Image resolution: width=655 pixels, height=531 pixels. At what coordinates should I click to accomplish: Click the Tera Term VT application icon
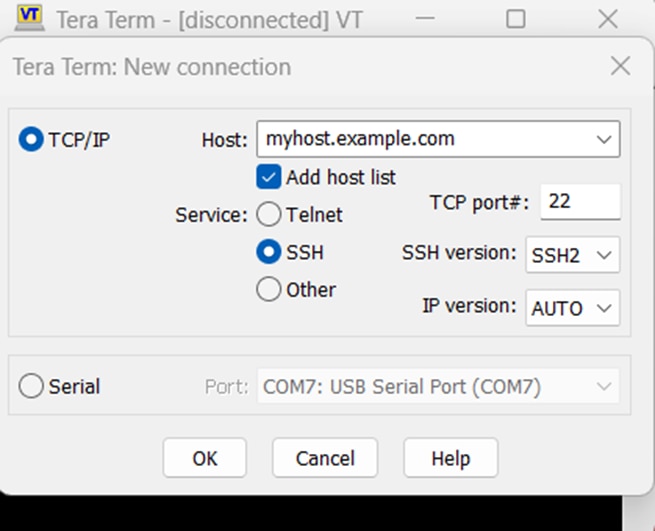click(30, 17)
